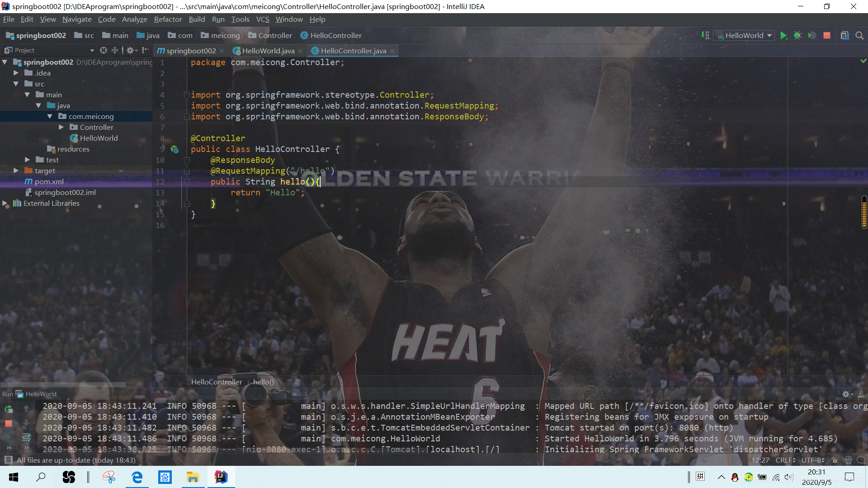Expand External Libraries node

coord(5,203)
